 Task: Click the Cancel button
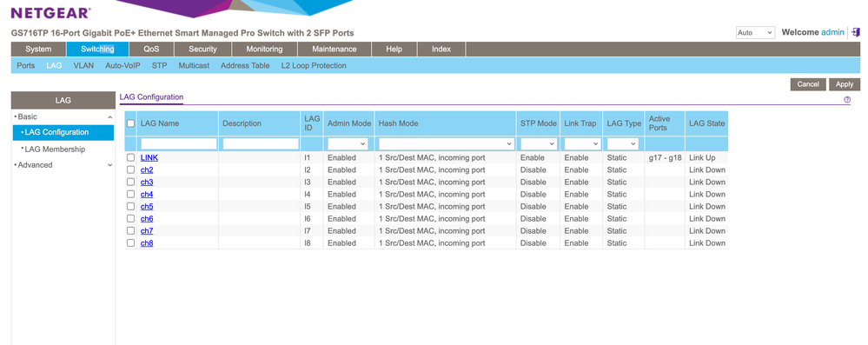click(808, 84)
